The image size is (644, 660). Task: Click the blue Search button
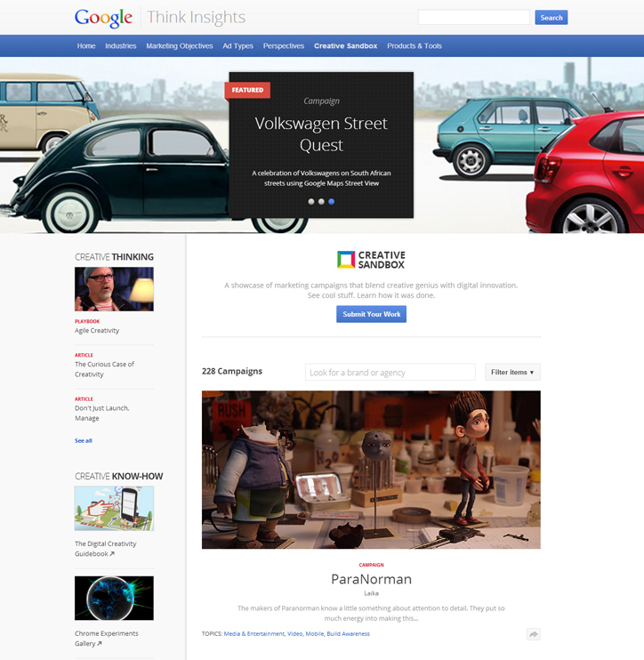tap(551, 18)
